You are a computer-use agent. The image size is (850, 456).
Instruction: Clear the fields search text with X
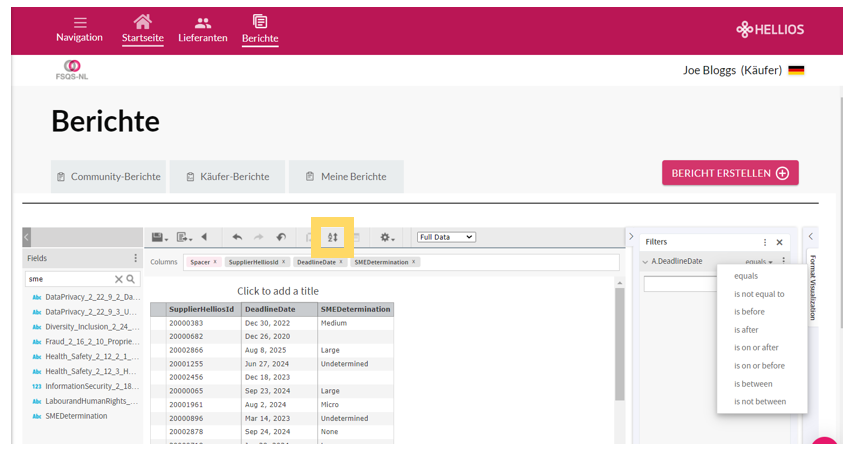(x=119, y=279)
